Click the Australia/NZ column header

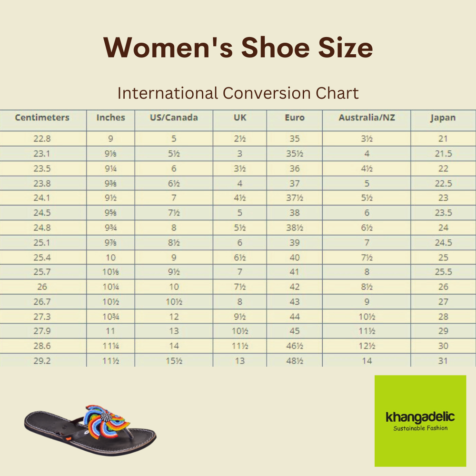tap(367, 118)
